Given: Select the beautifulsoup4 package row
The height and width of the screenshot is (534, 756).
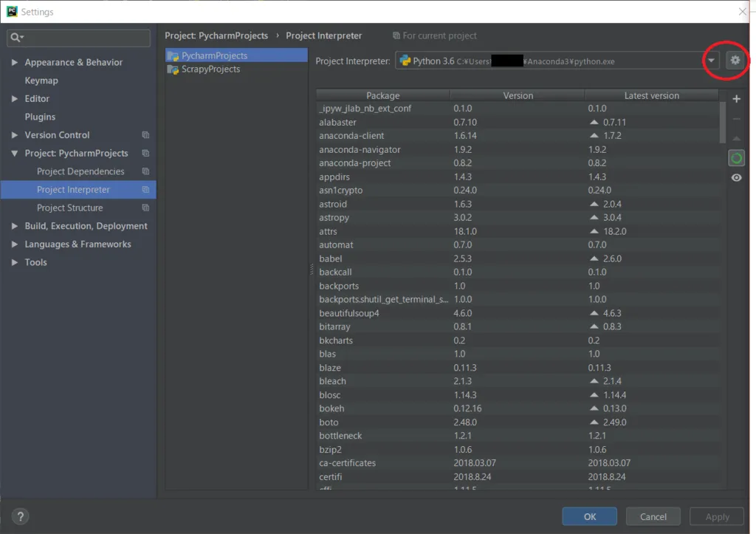Looking at the screenshot, I should tap(518, 313).
